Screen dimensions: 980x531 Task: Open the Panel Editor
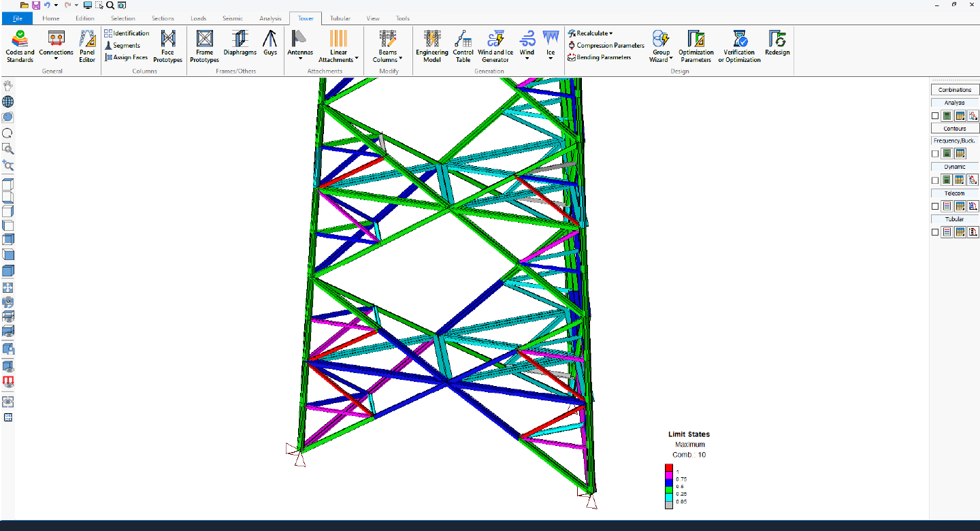coord(87,46)
